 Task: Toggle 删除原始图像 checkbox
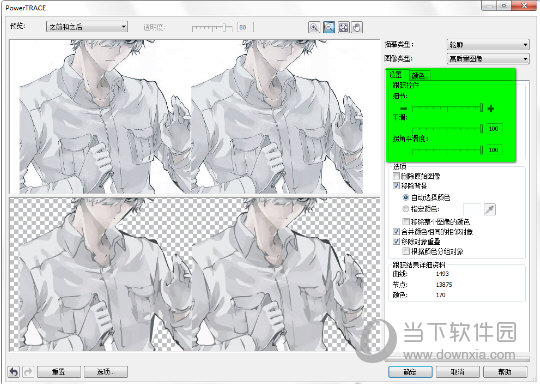(396, 176)
